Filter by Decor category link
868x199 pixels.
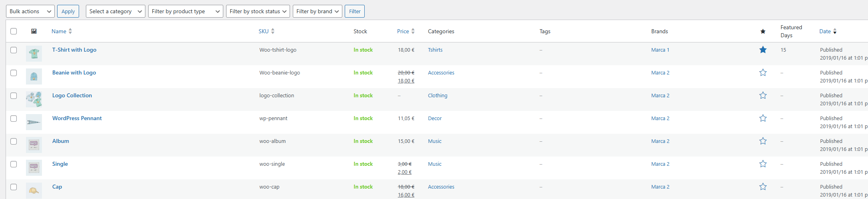435,118
